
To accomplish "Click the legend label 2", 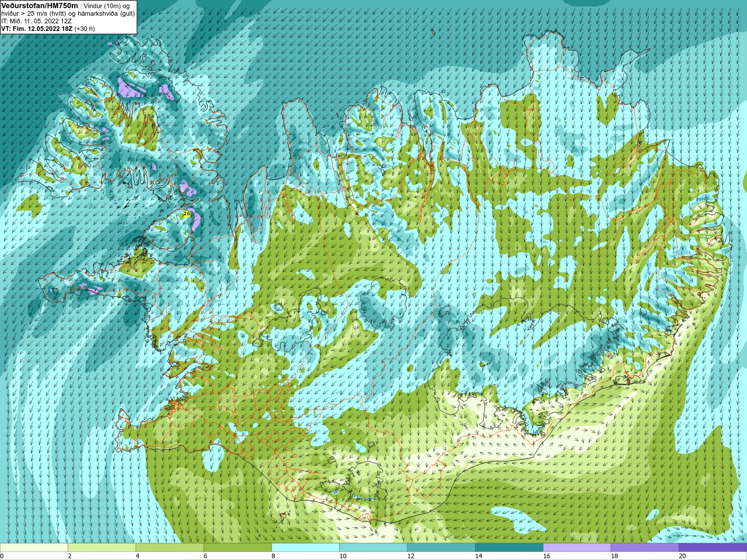I will click(x=70, y=556).
